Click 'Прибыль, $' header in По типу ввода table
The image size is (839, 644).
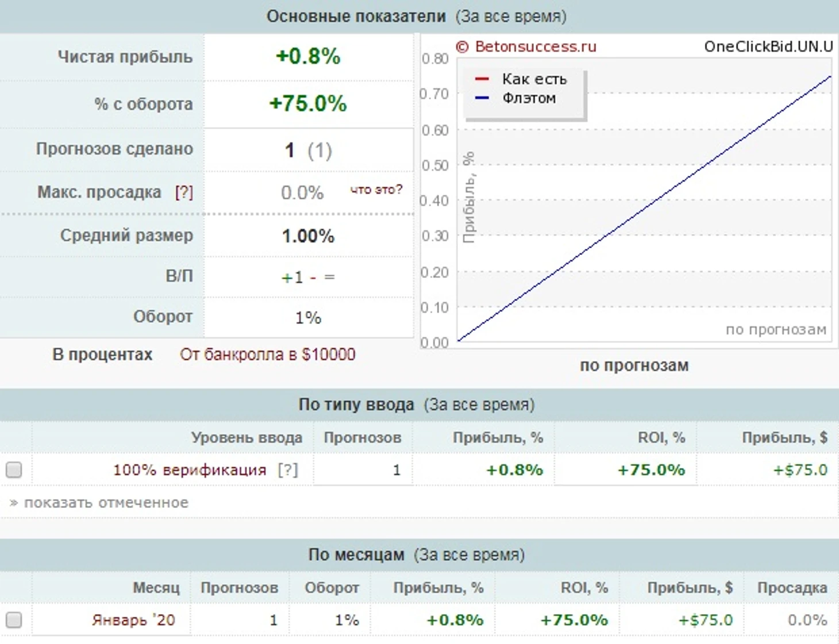click(784, 438)
